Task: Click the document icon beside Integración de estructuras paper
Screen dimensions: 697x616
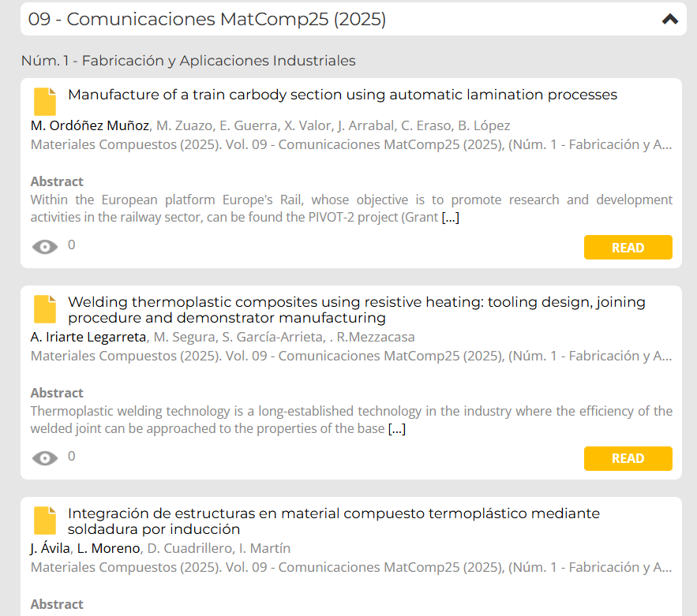Action: (45, 521)
